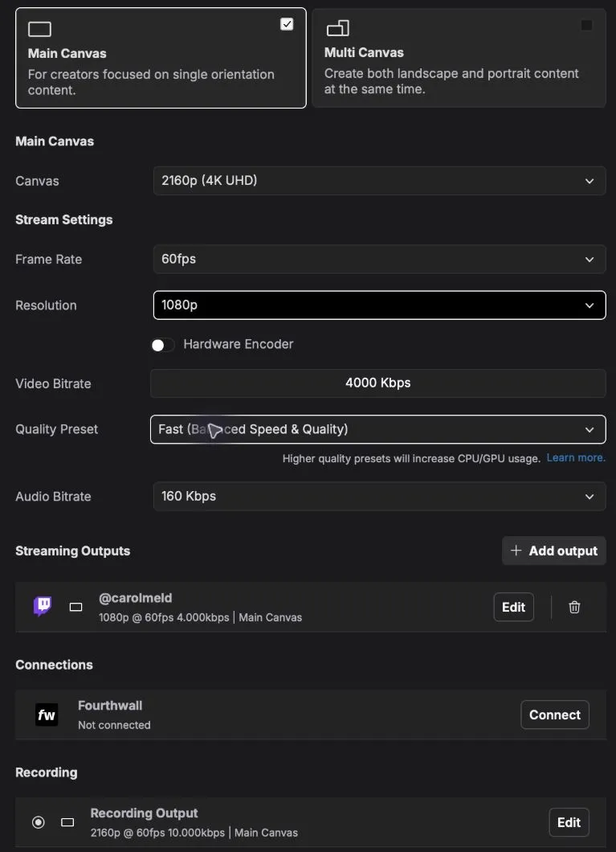
Task: Click the Recording section heading
Action: [x=46, y=772]
